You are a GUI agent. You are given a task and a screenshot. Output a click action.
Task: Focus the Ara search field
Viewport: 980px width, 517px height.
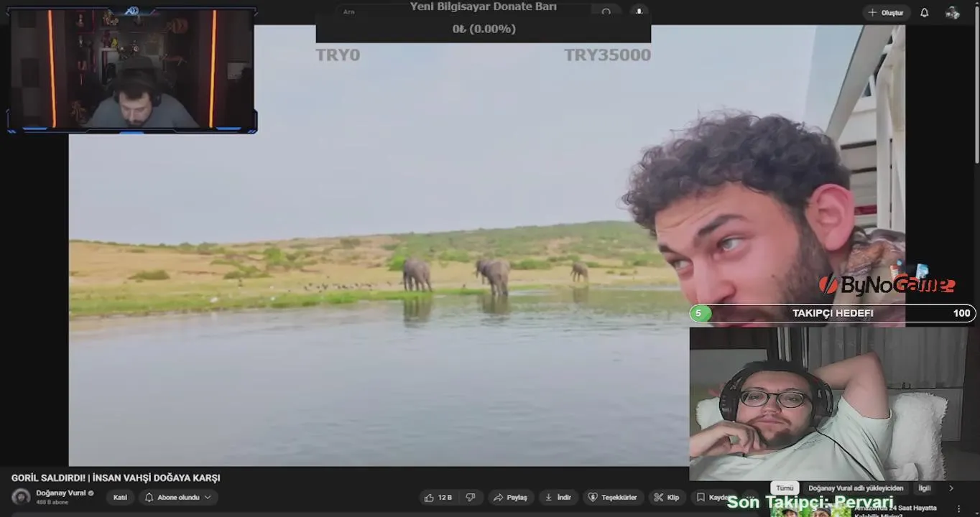pos(463,12)
